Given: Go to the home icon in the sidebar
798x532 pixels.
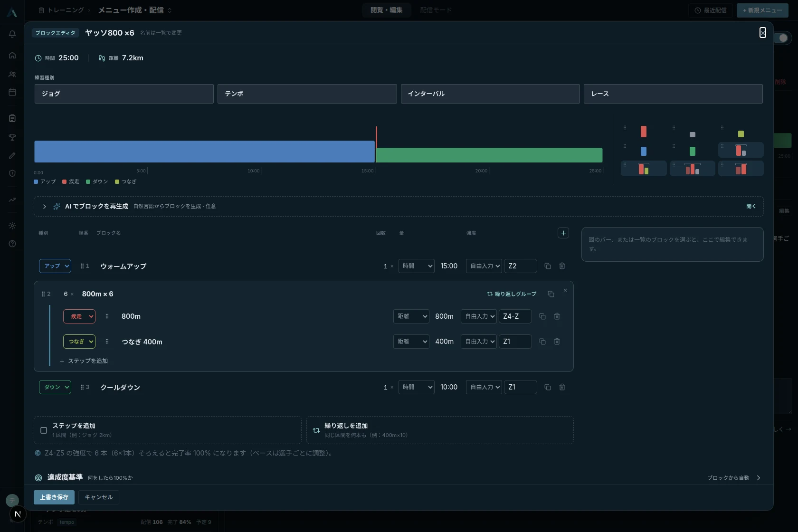Looking at the screenshot, I should click(12, 55).
